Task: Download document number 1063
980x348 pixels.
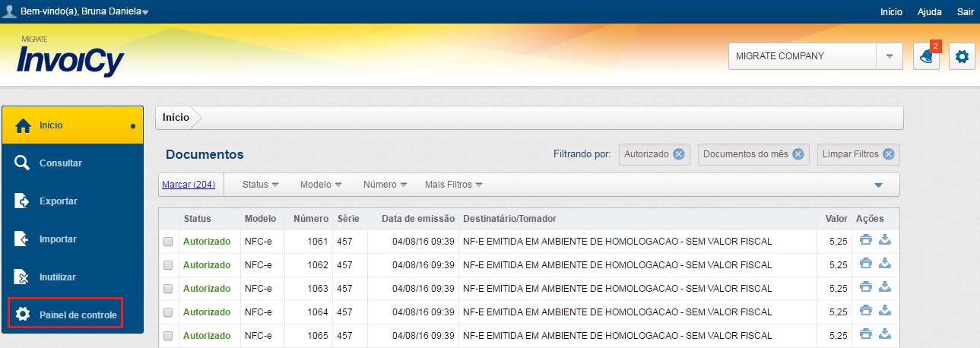Action: point(884,288)
